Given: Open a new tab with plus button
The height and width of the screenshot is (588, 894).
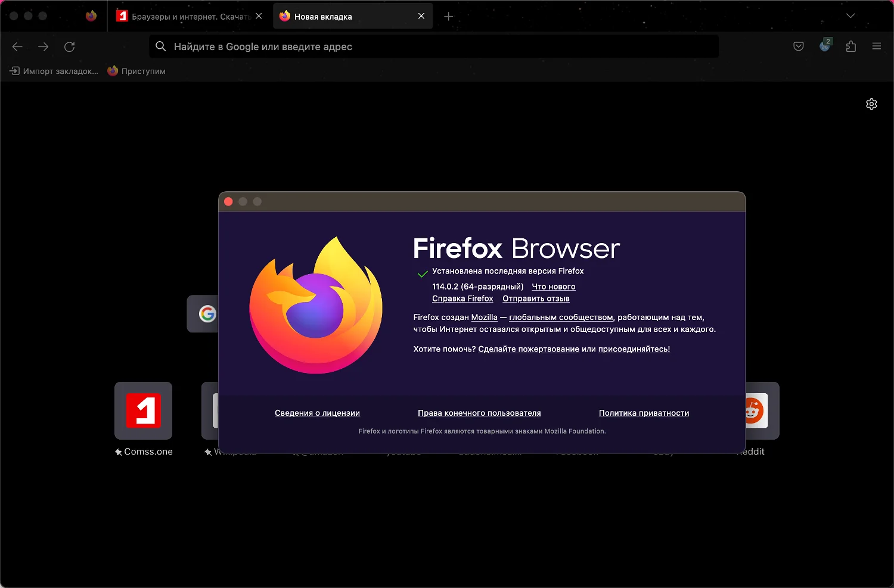Looking at the screenshot, I should click(x=449, y=17).
